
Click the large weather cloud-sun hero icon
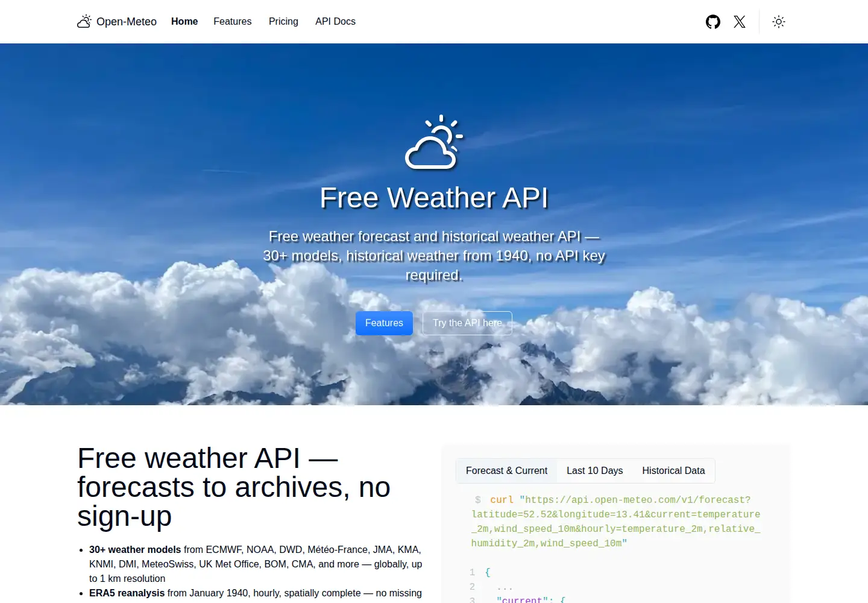pyautogui.click(x=434, y=142)
